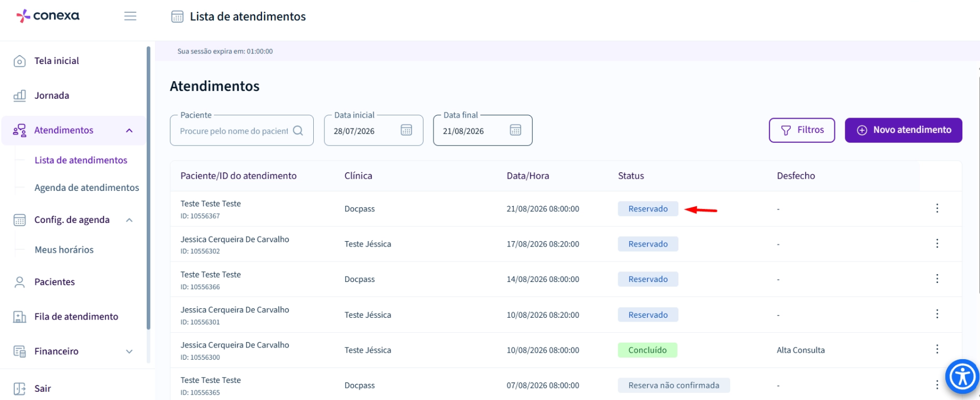
Task: Create a Novo atendimento
Action: pos(903,130)
